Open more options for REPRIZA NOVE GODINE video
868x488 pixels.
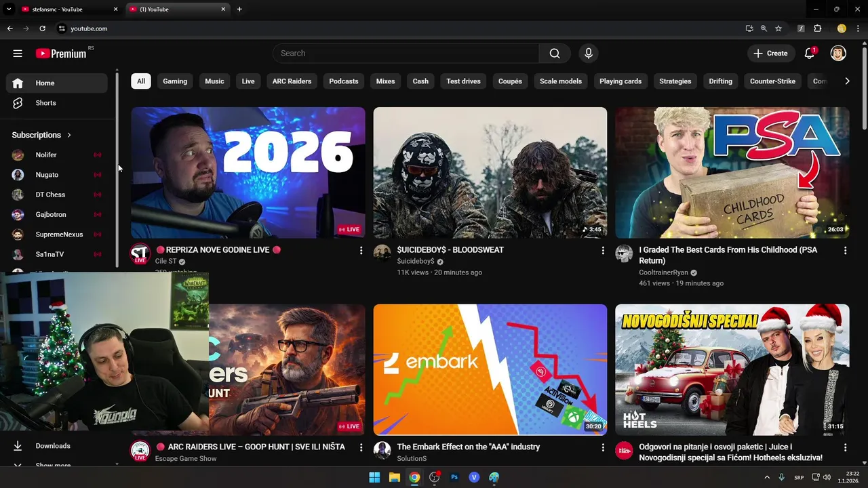[x=361, y=251]
